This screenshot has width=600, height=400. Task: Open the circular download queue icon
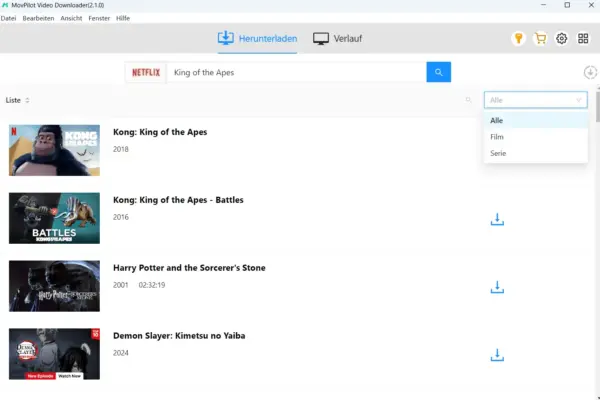[590, 72]
